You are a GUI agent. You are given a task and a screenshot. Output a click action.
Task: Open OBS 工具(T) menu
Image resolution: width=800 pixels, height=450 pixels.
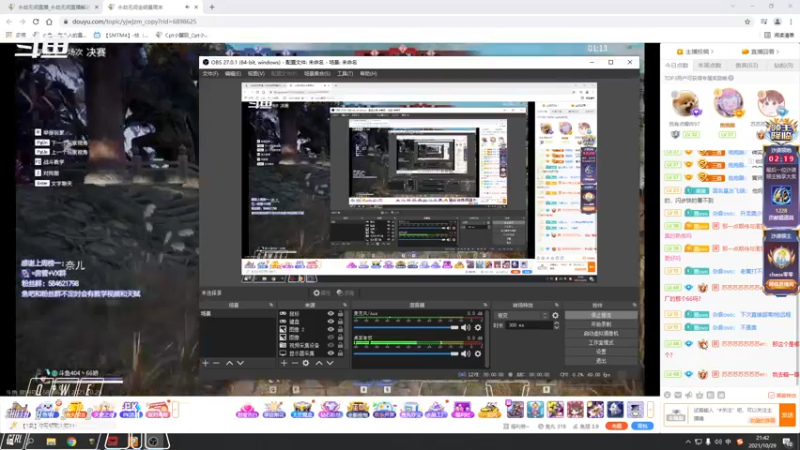[x=345, y=73]
